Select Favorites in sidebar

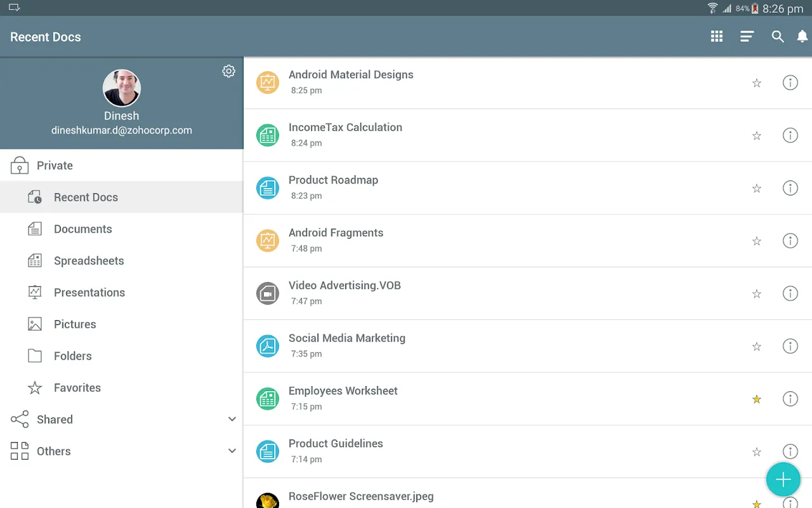pyautogui.click(x=77, y=388)
